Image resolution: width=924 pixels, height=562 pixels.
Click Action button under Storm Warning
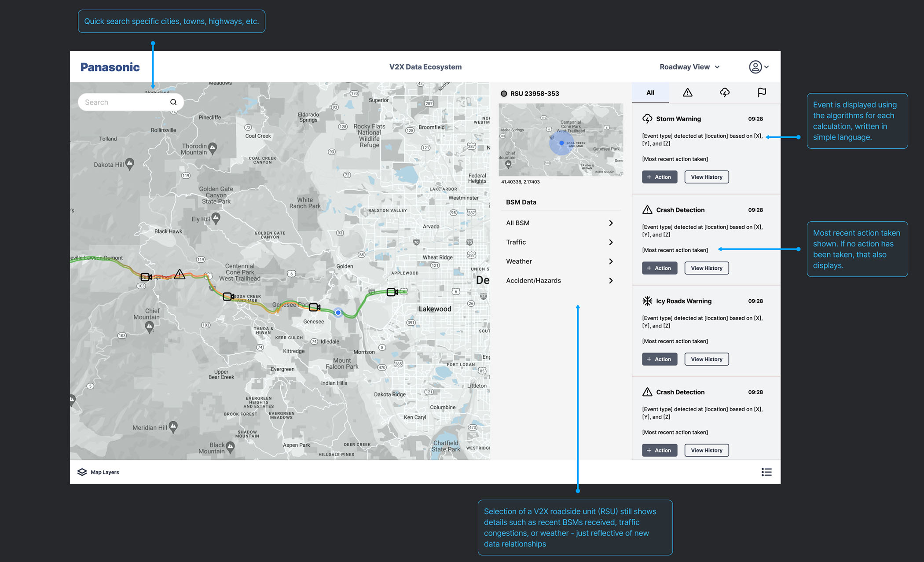659,177
